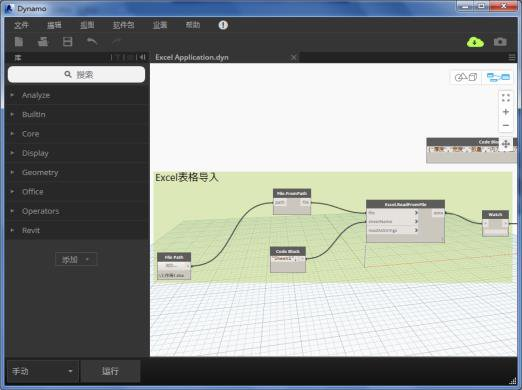Viewport: 522px width, 390px height.
Task: Click the zoom-to-fit icon
Action: pyautogui.click(x=506, y=98)
